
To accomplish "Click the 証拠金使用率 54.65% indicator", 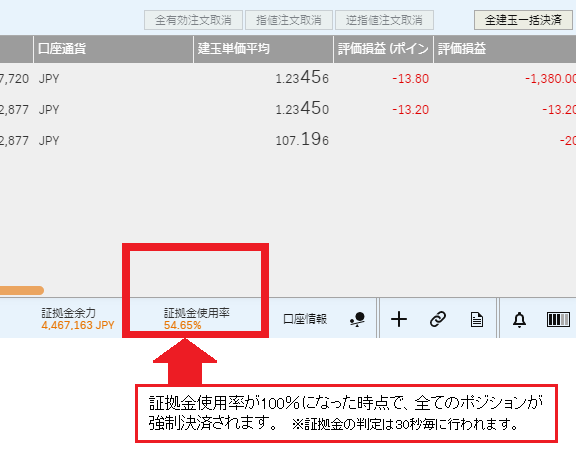I will pyautogui.click(x=197, y=319).
